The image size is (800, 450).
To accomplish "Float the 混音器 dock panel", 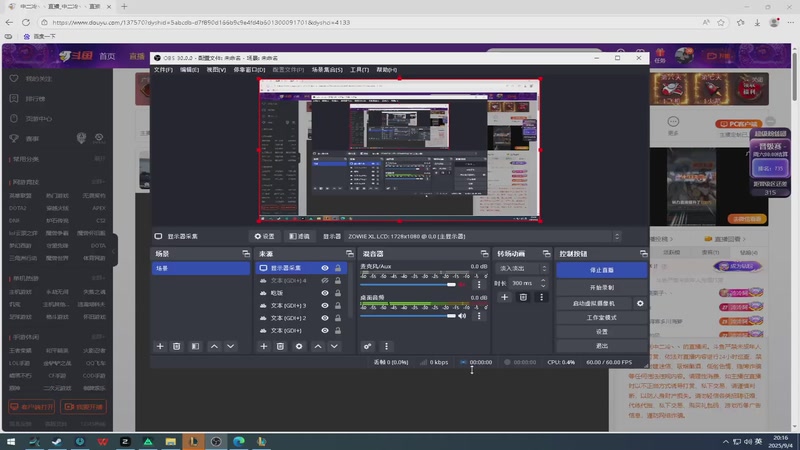I will point(484,254).
